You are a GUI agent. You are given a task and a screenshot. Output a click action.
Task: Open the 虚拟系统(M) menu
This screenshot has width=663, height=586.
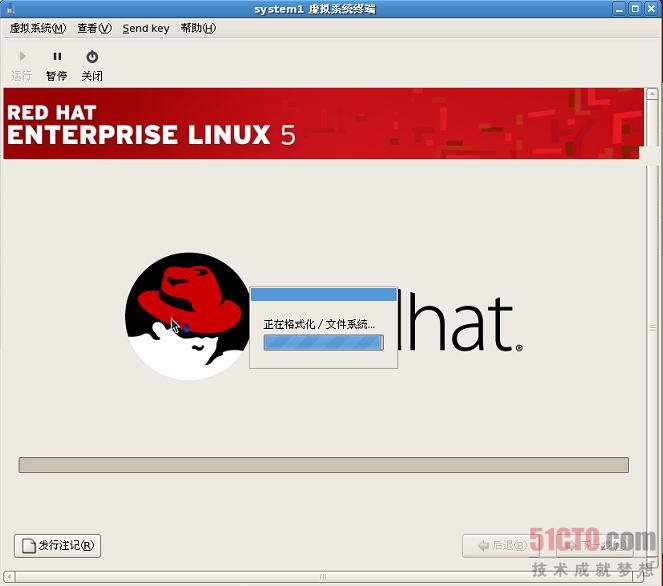pyautogui.click(x=38, y=28)
